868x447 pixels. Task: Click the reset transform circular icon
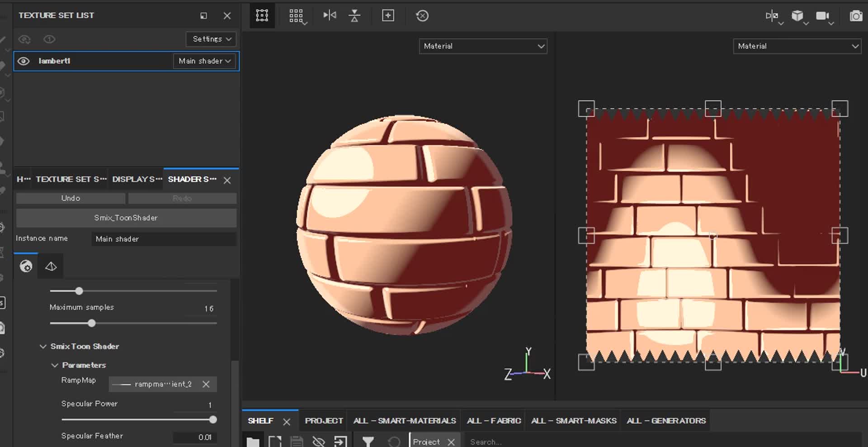422,16
